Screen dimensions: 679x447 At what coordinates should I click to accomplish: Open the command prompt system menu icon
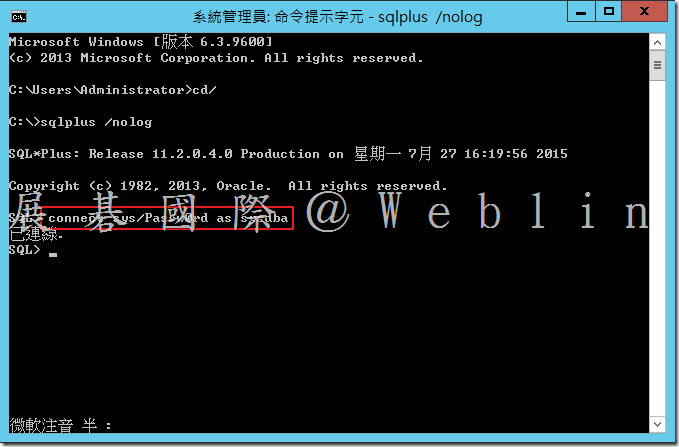19,17
